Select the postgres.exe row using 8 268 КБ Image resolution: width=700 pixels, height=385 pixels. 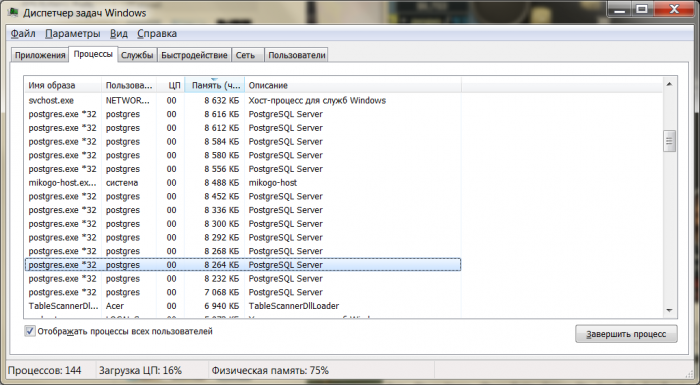pos(243,251)
